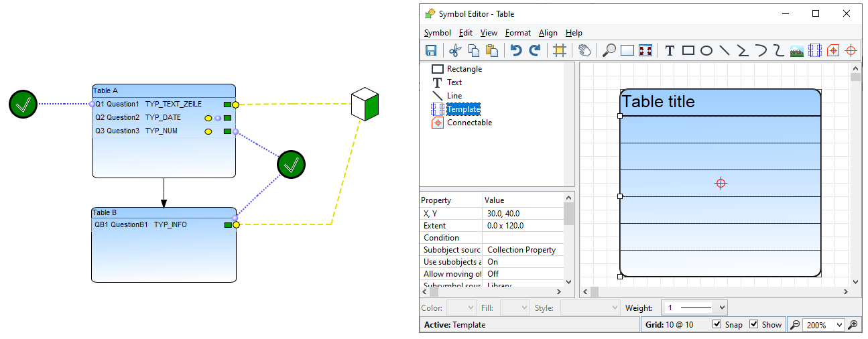Viewport: 868px width, 339px height.
Task: Click the Subobject source property value
Action: click(x=521, y=250)
